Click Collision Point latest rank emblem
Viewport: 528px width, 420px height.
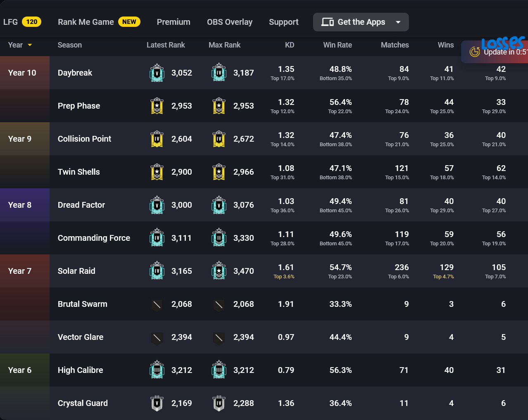point(157,139)
